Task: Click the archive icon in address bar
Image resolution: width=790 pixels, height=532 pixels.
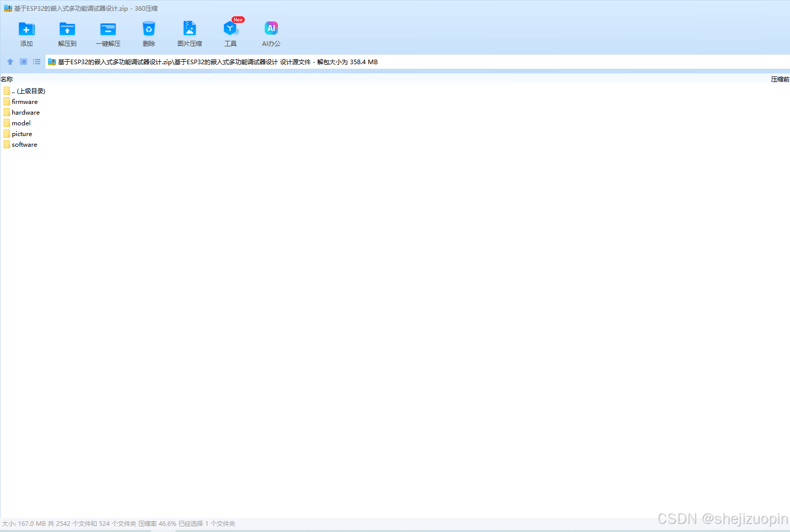Action: pyautogui.click(x=52, y=62)
